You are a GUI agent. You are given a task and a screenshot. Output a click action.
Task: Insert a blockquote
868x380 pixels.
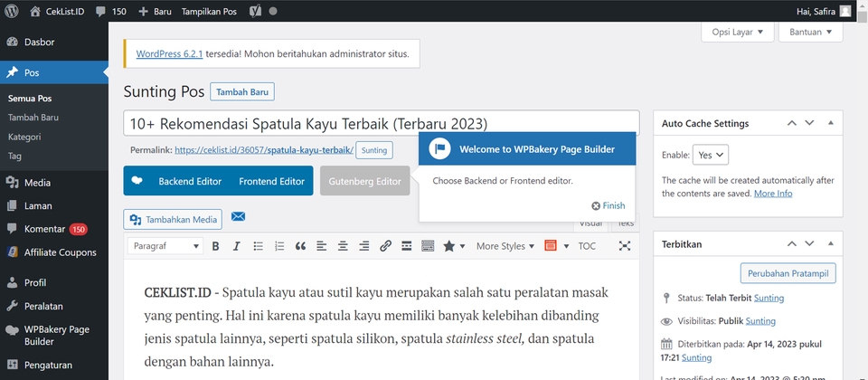[300, 246]
